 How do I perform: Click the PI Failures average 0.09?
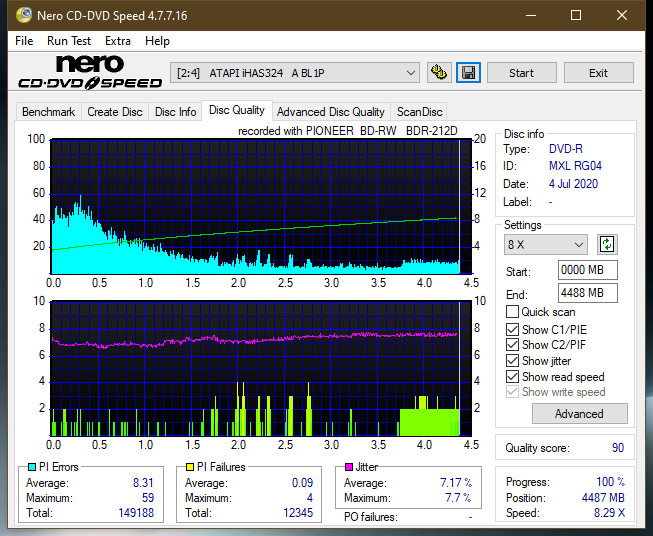(x=302, y=483)
